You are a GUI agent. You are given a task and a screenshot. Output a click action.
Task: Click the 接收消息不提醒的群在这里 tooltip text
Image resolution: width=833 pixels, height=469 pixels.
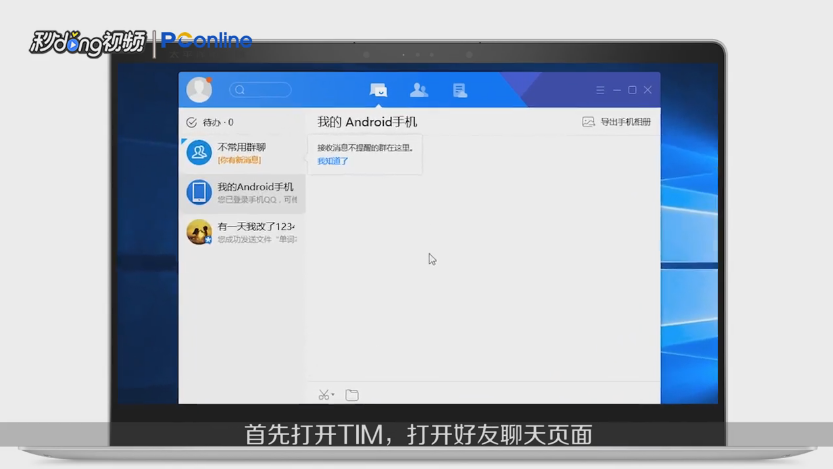pyautogui.click(x=366, y=148)
